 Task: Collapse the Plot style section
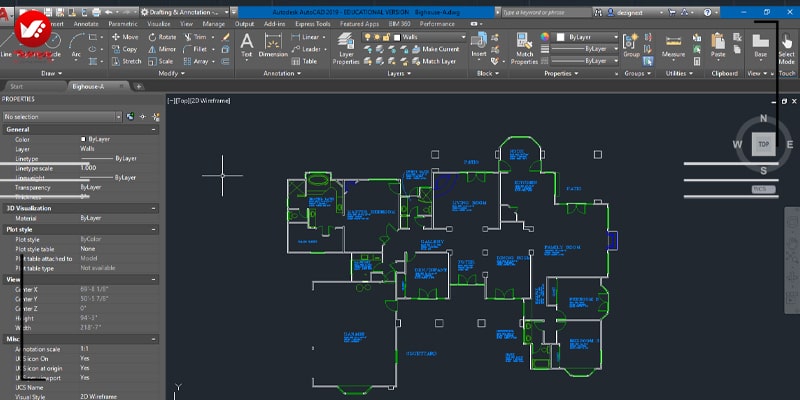[x=154, y=230]
